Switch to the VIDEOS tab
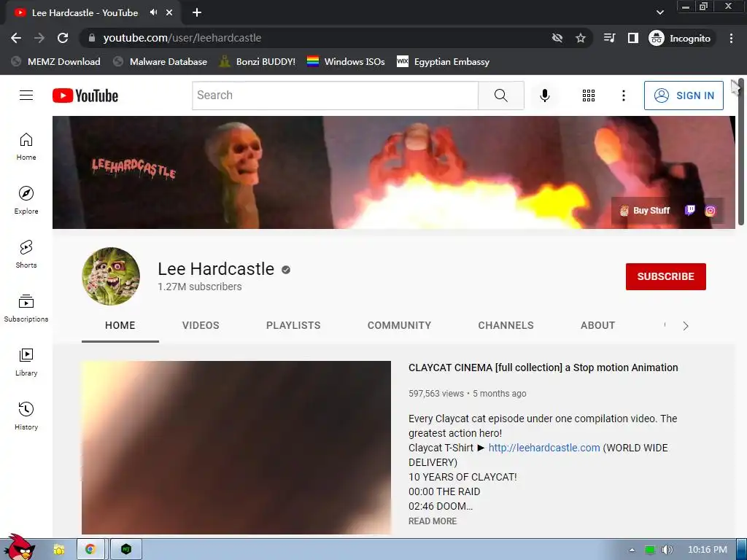The image size is (747, 560). click(x=201, y=325)
